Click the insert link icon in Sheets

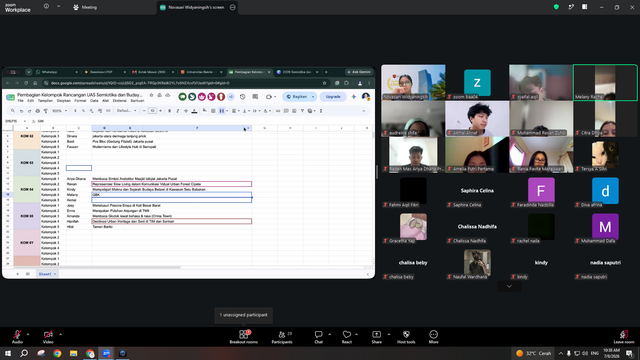278,111
